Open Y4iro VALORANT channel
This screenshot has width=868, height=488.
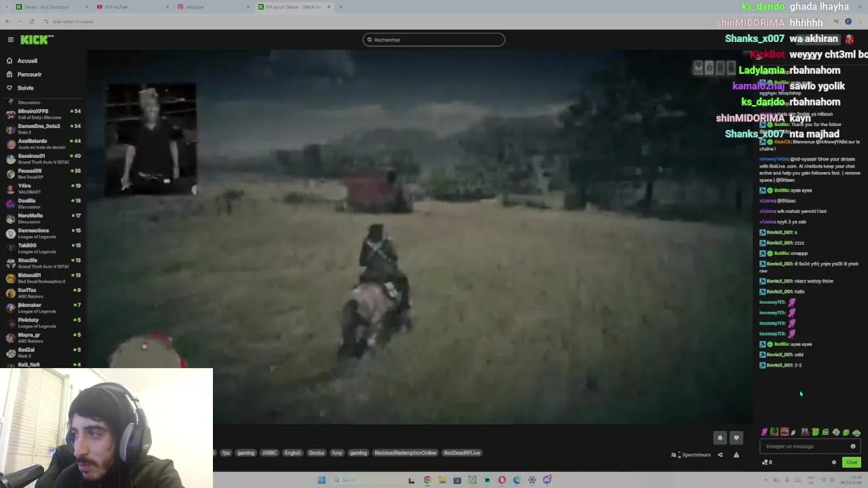click(42, 188)
